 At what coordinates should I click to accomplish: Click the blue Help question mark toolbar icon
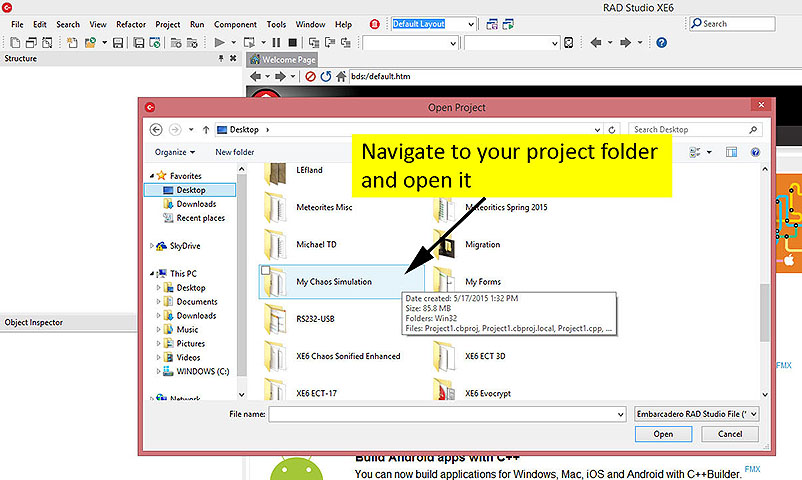tap(661, 42)
